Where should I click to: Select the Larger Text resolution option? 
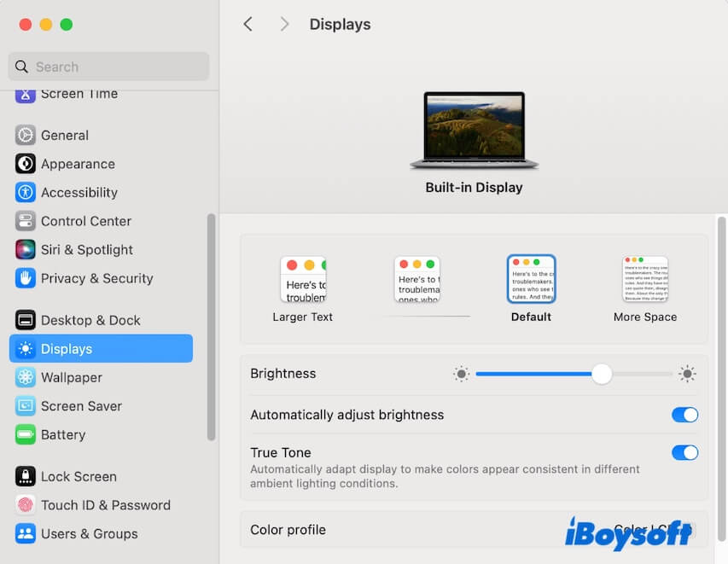[x=303, y=279]
